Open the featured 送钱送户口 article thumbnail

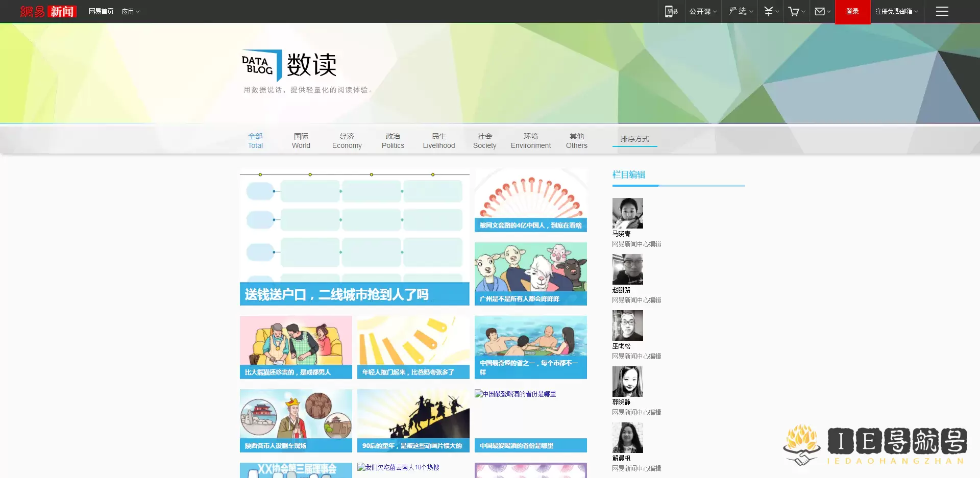pyautogui.click(x=354, y=237)
